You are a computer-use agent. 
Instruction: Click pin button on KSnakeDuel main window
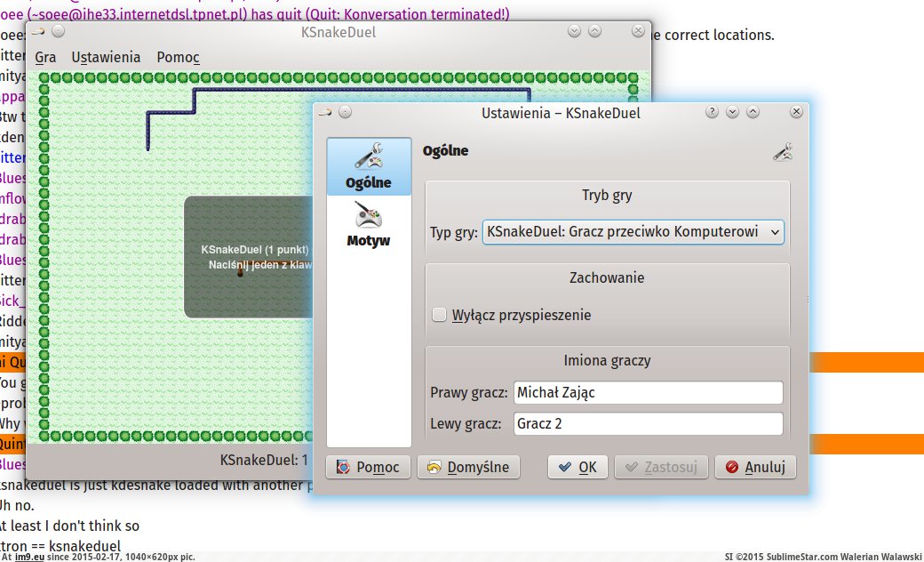pos(59,31)
